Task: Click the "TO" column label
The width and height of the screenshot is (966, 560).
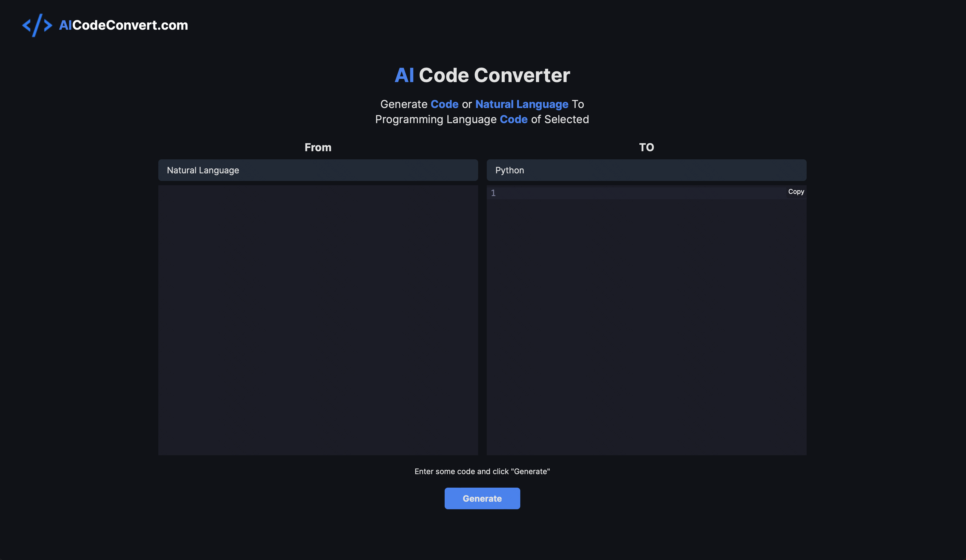Action: point(646,147)
